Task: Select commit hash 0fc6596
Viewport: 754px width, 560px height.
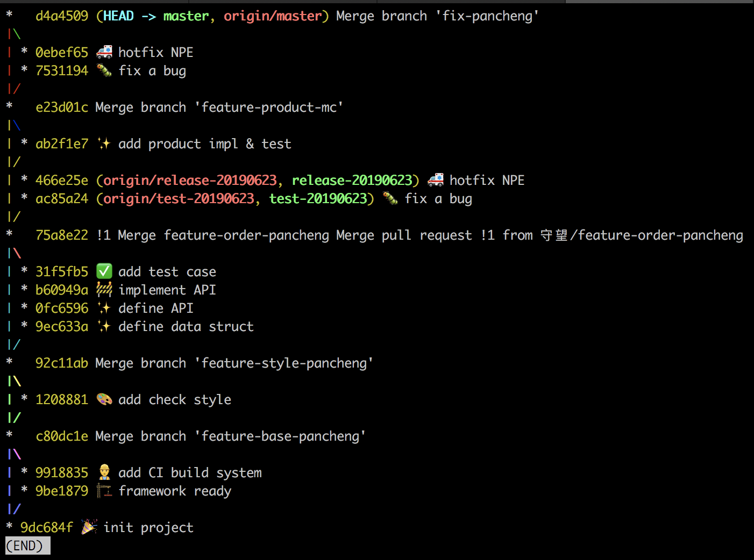Action: point(62,308)
